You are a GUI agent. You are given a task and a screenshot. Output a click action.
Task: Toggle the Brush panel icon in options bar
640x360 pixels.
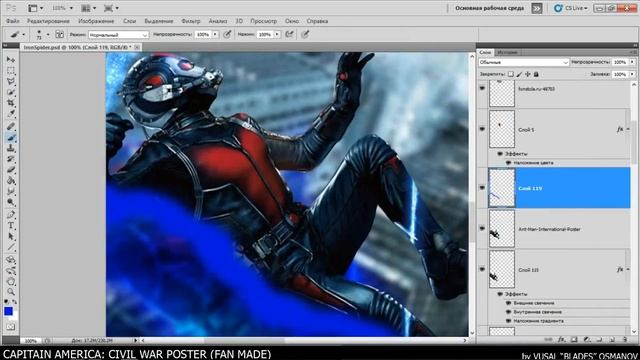(60, 34)
